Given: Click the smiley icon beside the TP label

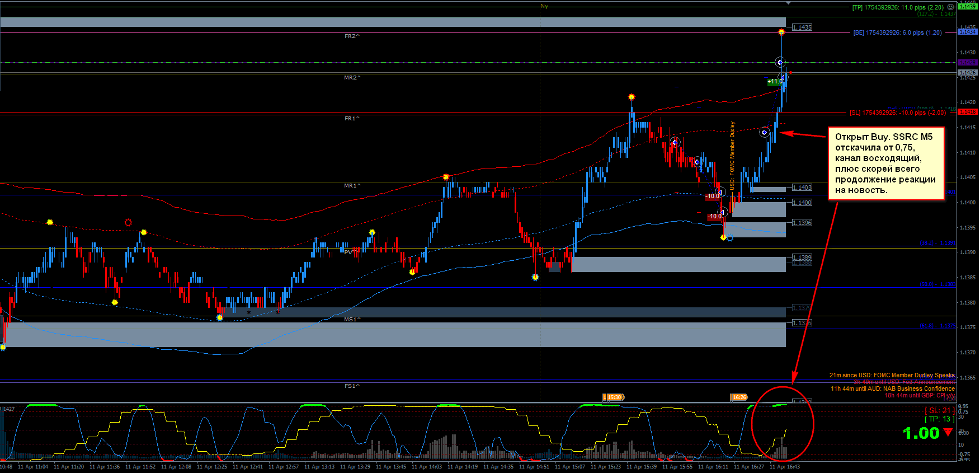Looking at the screenshot, I should click(x=950, y=7).
